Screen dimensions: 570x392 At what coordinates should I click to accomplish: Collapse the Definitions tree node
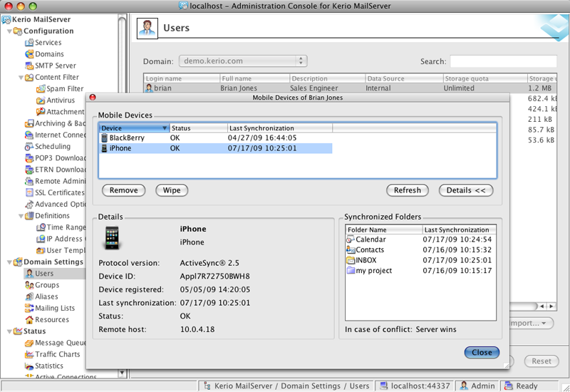click(21, 217)
